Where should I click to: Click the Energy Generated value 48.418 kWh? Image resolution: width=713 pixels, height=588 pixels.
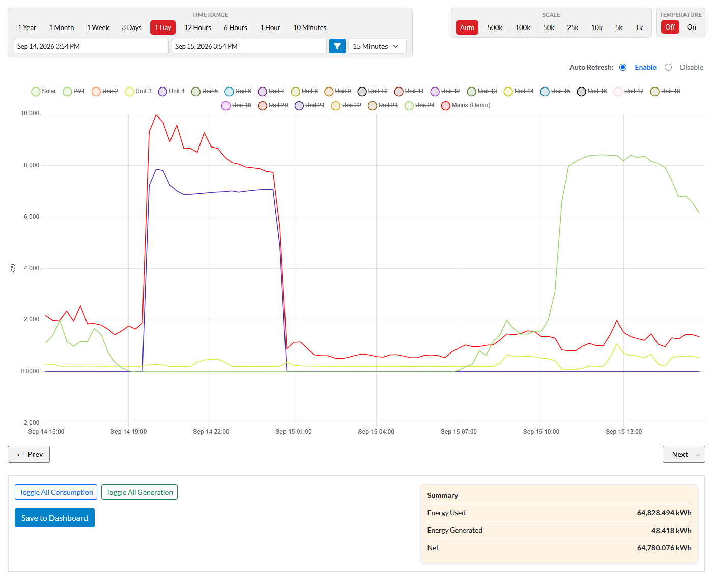click(671, 531)
